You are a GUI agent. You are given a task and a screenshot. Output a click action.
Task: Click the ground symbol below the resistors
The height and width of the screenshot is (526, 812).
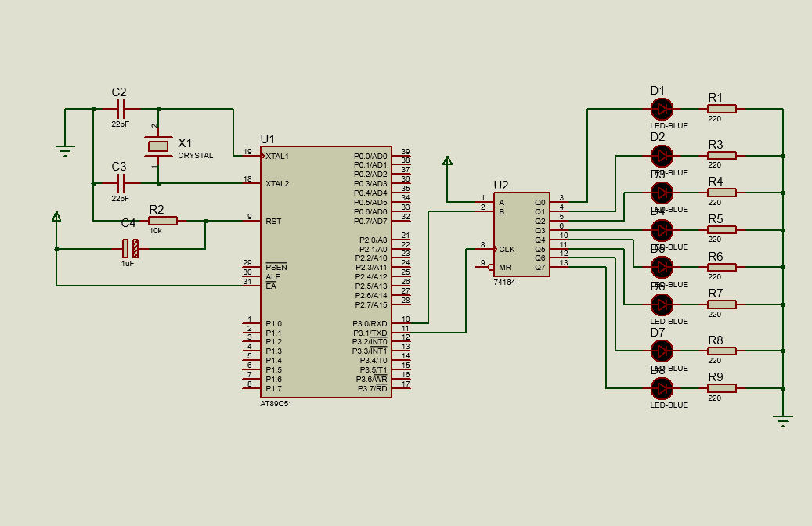pyautogui.click(x=783, y=420)
